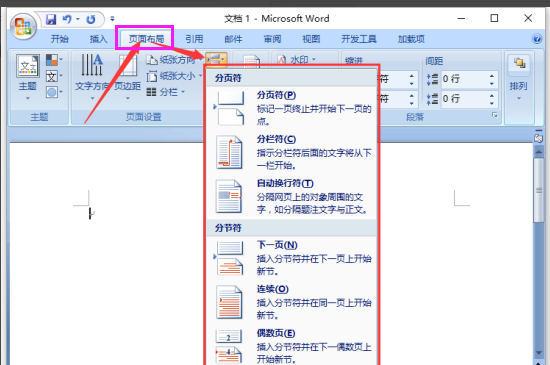Redo the last action

(91, 19)
